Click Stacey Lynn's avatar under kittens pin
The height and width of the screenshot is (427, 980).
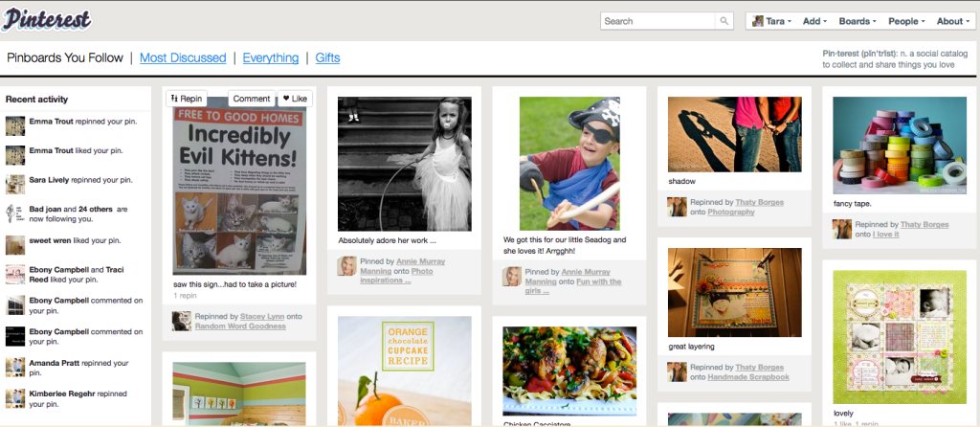(181, 321)
